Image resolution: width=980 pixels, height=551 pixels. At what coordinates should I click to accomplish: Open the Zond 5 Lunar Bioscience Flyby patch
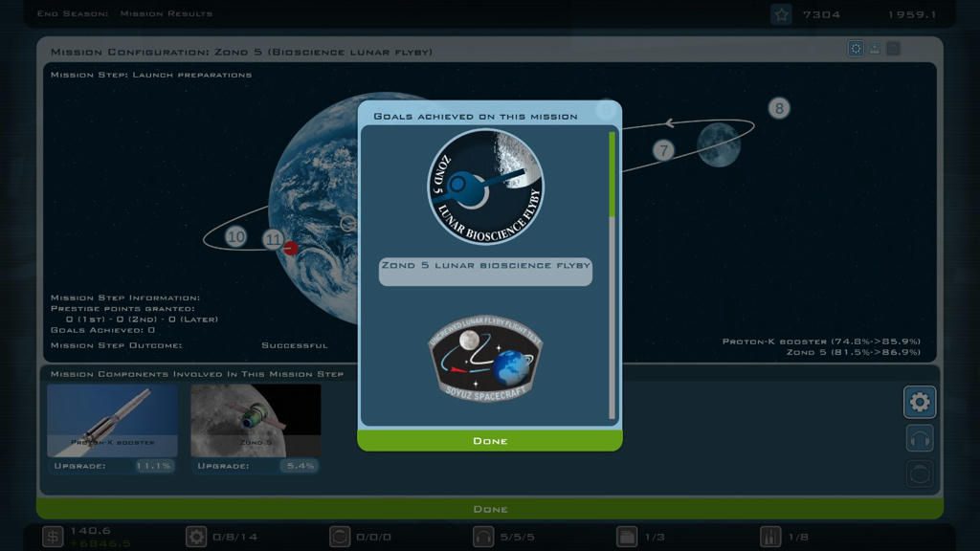pos(485,187)
